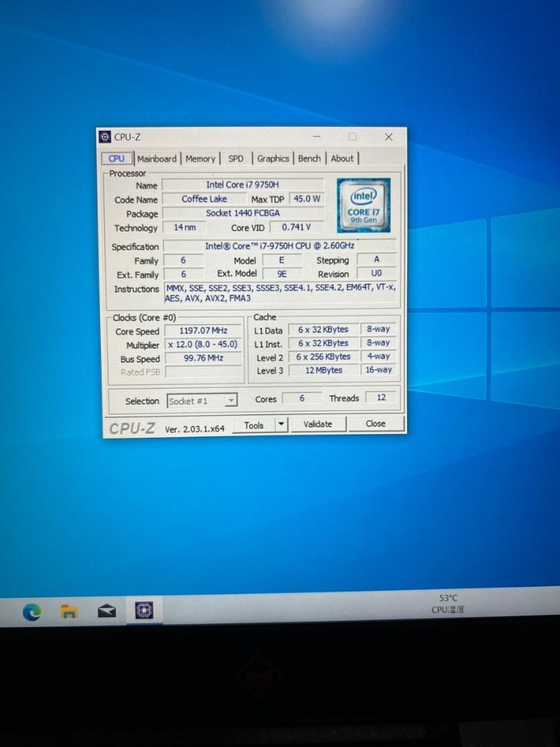Click the i7-9750H CPU @ 2.60GHz specification
560x747 pixels.
(x=280, y=246)
